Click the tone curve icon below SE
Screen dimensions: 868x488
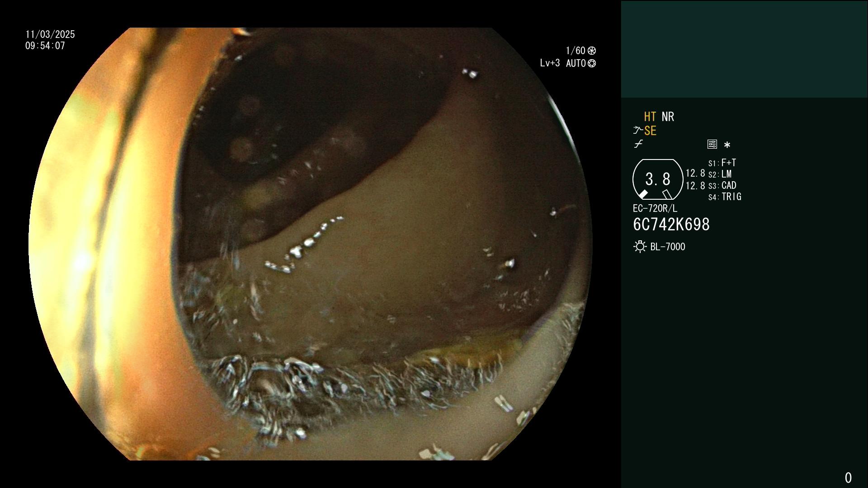pos(638,144)
